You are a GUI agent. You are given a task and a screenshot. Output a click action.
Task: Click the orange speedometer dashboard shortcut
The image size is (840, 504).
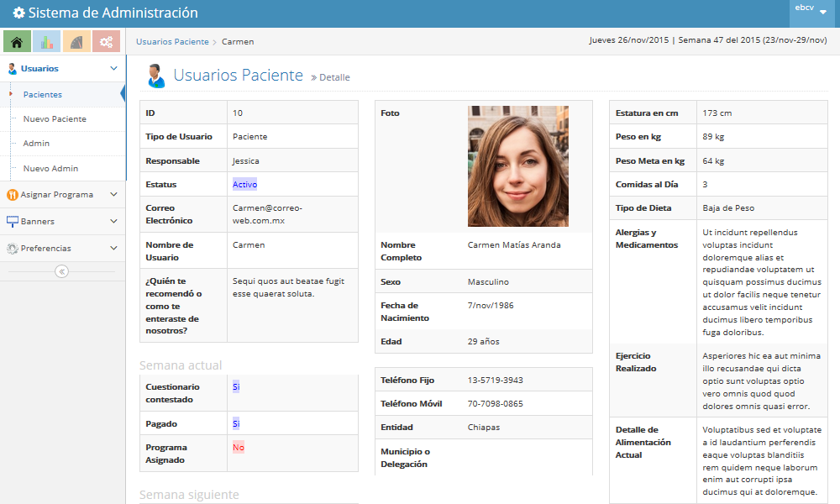pos(76,41)
